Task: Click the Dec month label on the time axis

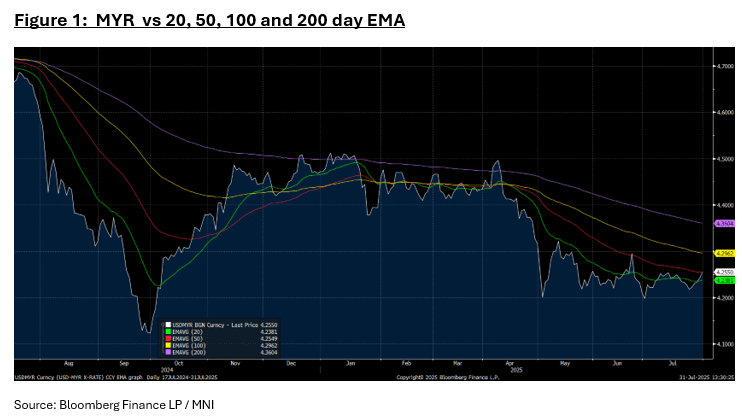Action: 291,364
